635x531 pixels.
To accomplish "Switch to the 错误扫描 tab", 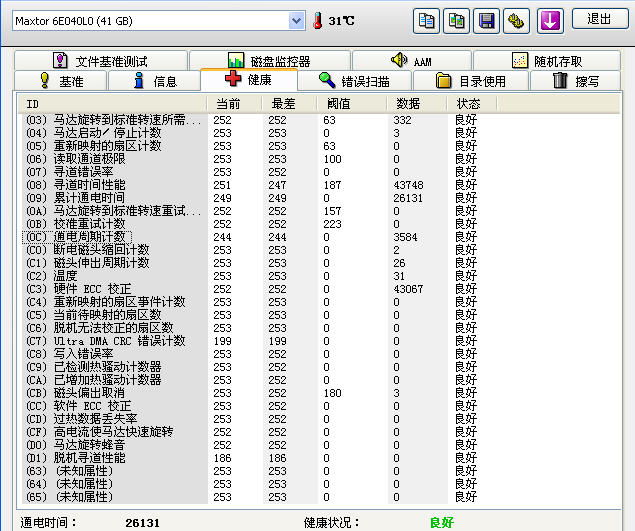I will [x=356, y=81].
